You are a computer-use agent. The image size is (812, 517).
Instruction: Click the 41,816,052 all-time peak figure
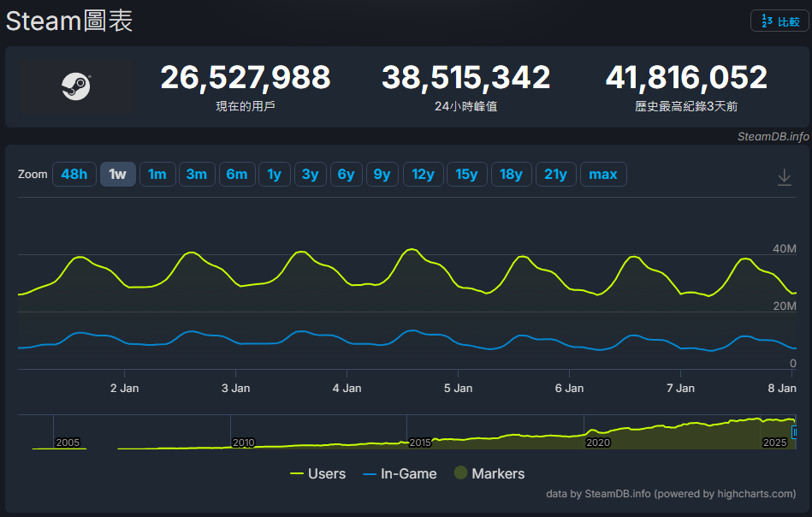(x=686, y=78)
